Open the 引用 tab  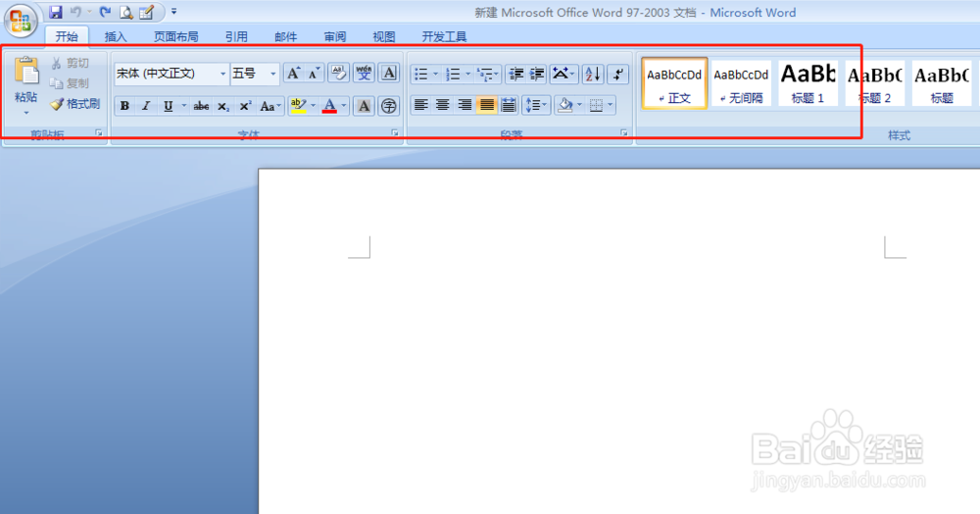(236, 37)
